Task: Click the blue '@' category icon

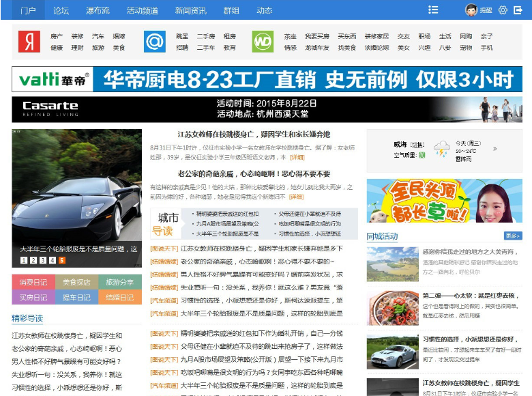Action: coord(154,42)
